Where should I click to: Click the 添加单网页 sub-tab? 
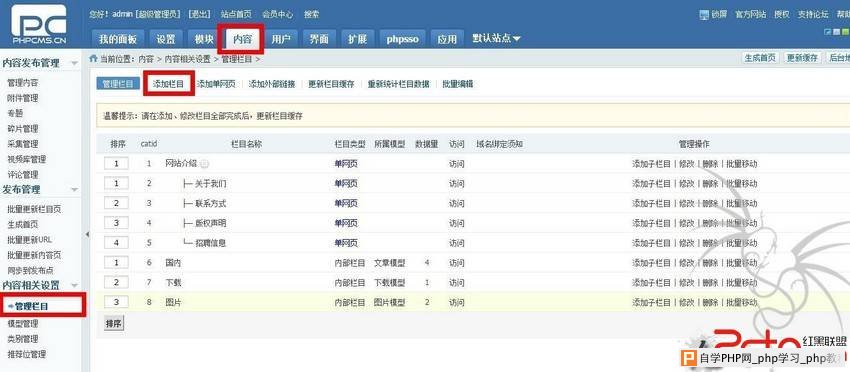[216, 84]
